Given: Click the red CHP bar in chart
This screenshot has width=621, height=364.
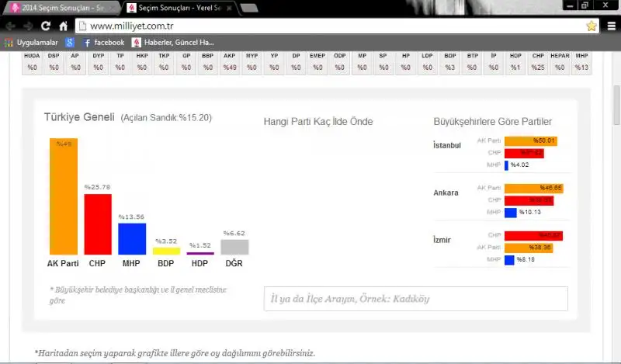Looking at the screenshot, I should click(x=98, y=224).
